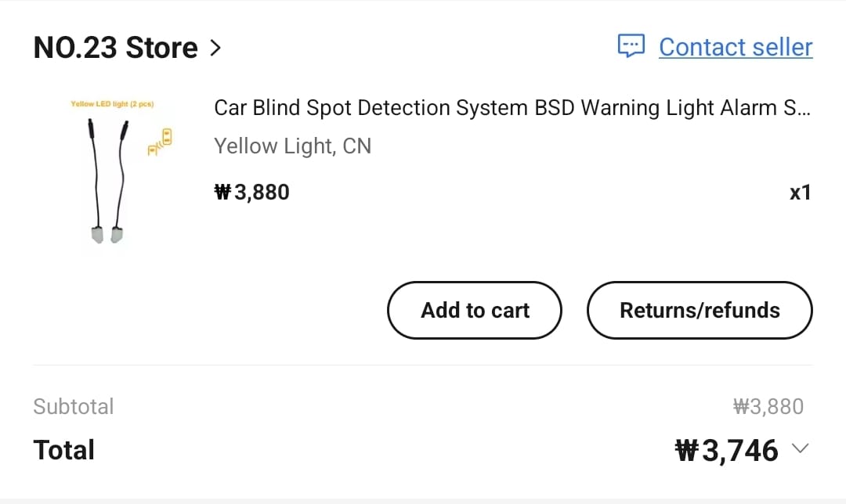Click the bold Total label
The width and height of the screenshot is (846, 504).
(x=64, y=451)
